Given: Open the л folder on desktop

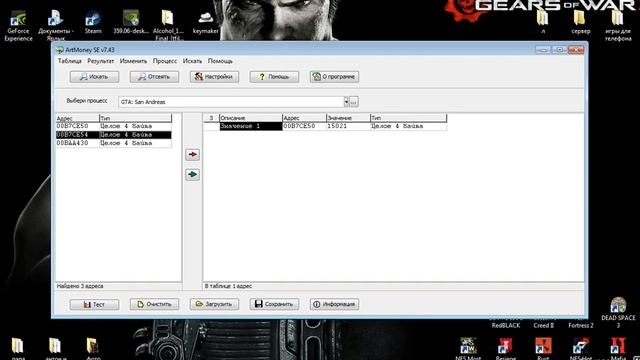Looking at the screenshot, I should pos(543,22).
